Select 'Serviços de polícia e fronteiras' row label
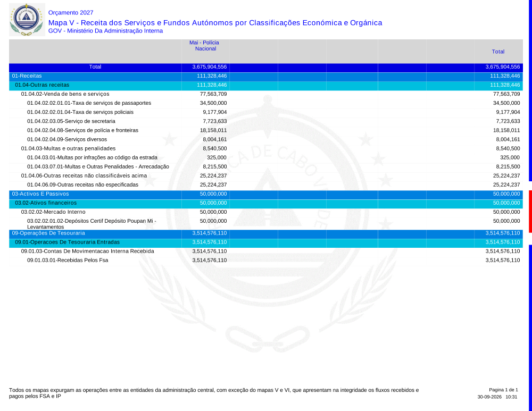532x411 pixels. click(83, 130)
